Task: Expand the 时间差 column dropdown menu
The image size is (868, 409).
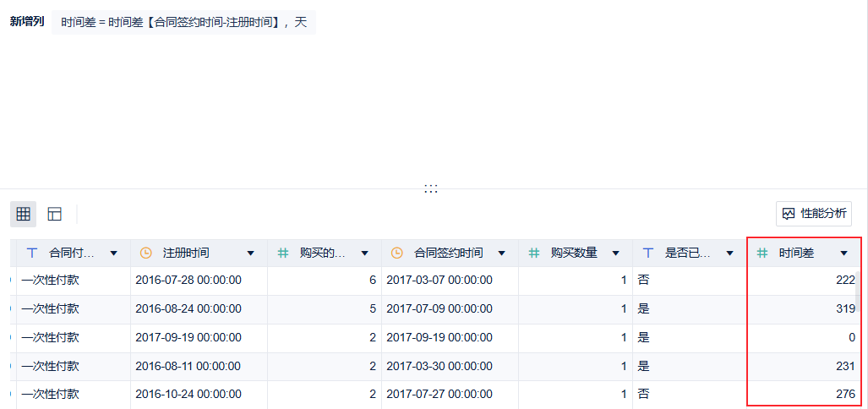Action: 843,253
